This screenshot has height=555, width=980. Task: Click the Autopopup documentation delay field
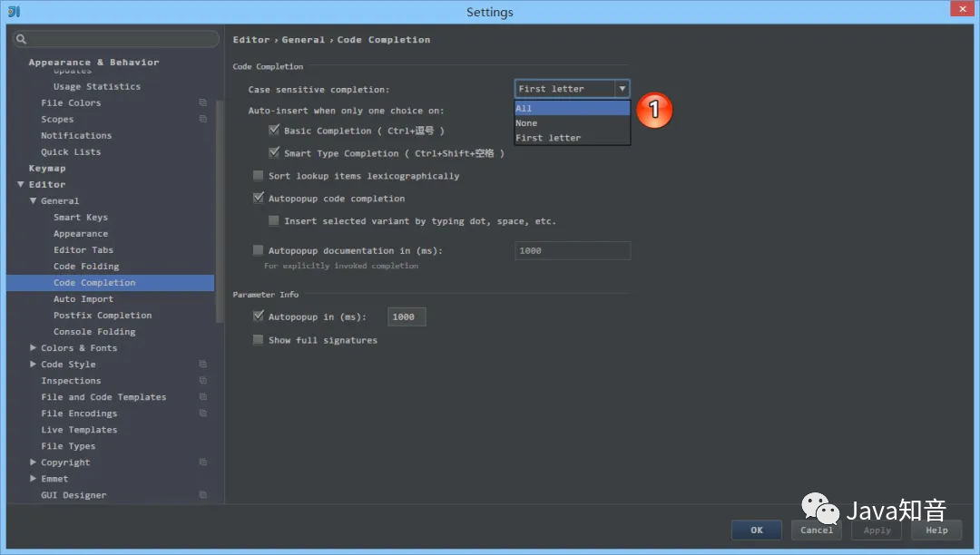[x=573, y=250]
